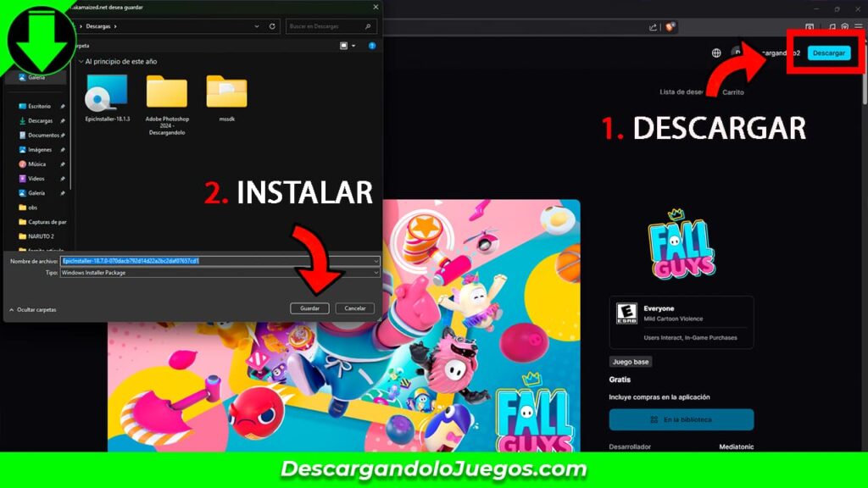Unpin Descargas from the quick access list
Image resolution: width=868 pixels, height=488 pixels.
click(61, 120)
